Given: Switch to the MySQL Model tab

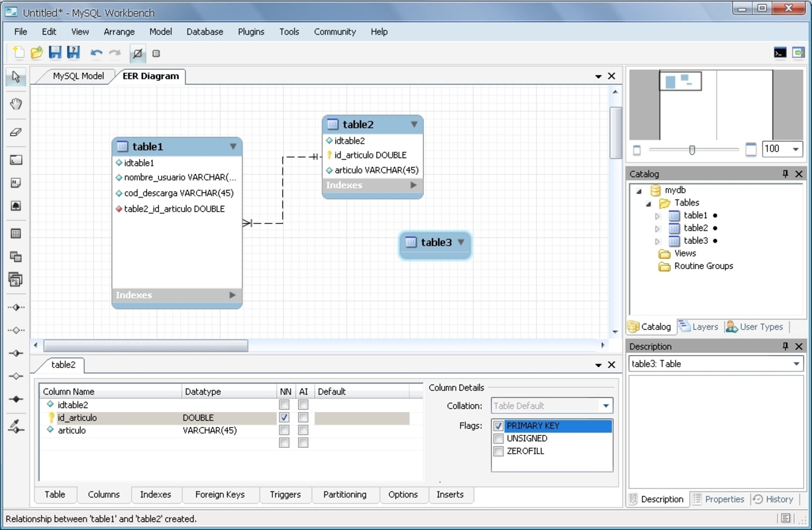Looking at the screenshot, I should [78, 76].
